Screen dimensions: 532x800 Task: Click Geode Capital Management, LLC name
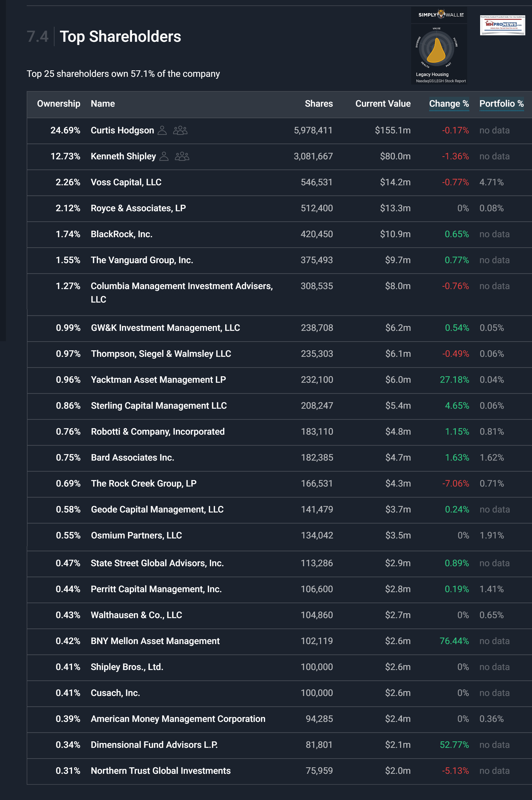157,509
